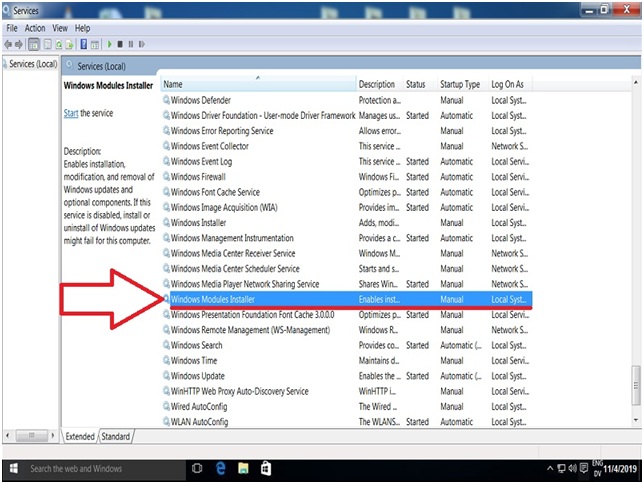Sort by the Log On As column header
The width and height of the screenshot is (644, 484).
(x=510, y=84)
